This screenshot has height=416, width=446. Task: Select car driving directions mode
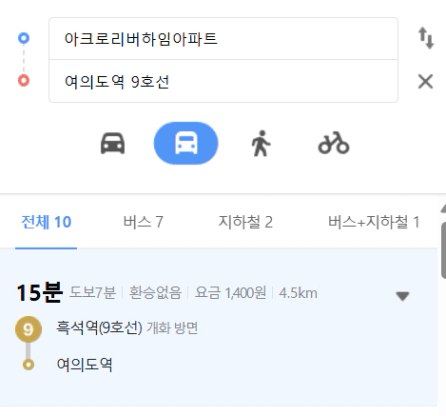pos(113,143)
